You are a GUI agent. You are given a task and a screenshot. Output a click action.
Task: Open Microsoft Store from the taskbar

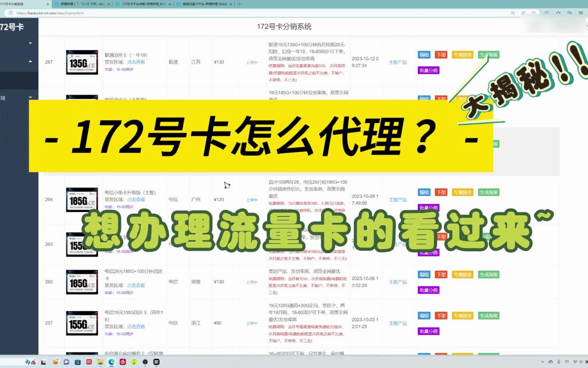(78, 362)
